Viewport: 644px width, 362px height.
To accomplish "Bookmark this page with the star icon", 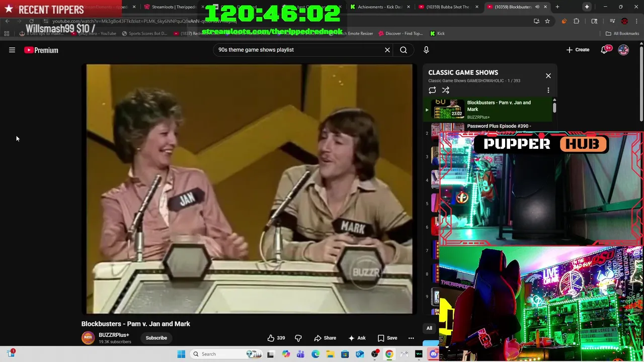I will point(547,21).
